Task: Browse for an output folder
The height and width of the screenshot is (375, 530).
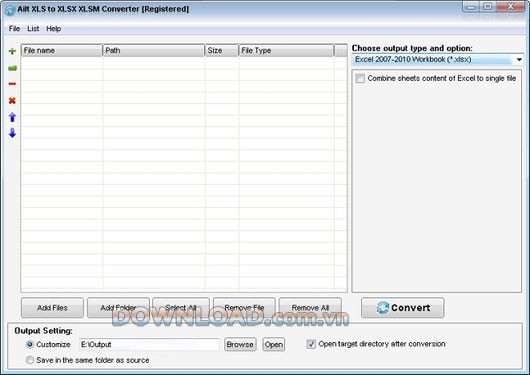Action: coord(240,344)
